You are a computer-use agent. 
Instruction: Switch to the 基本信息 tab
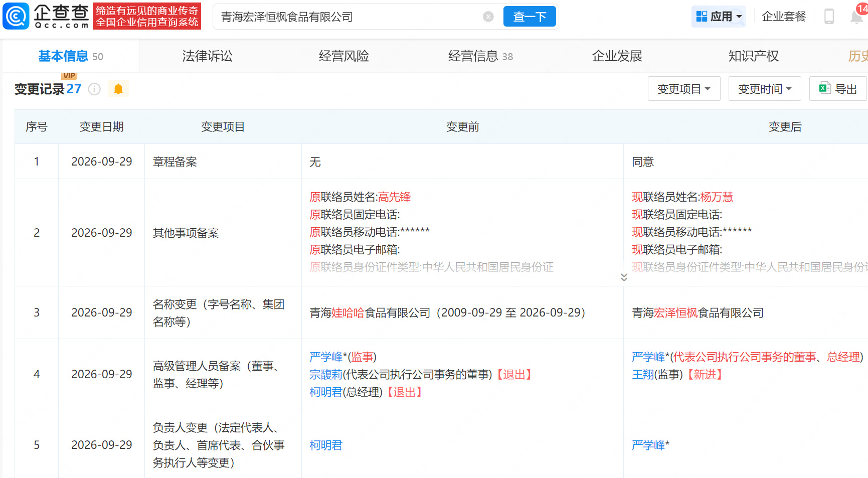coord(71,56)
